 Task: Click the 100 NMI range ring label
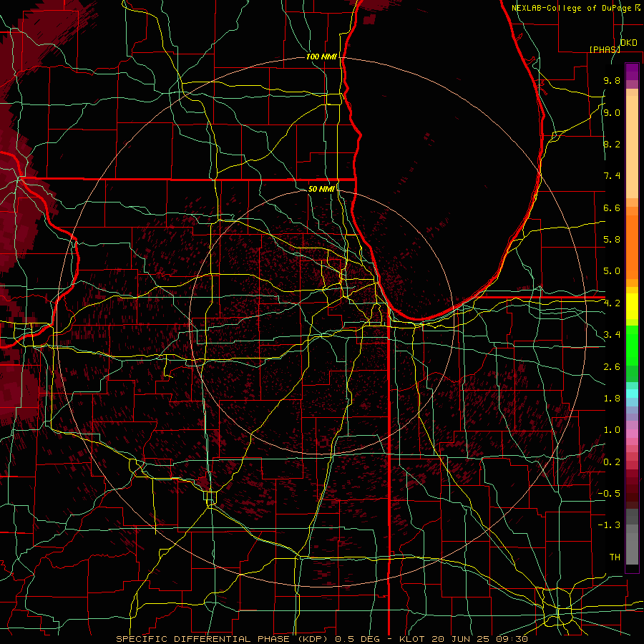tap(321, 57)
